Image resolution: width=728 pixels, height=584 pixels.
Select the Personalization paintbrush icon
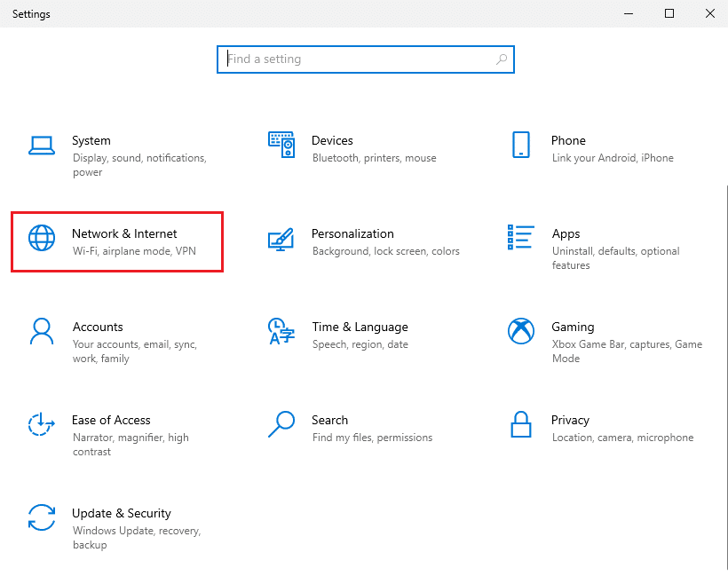click(x=281, y=241)
